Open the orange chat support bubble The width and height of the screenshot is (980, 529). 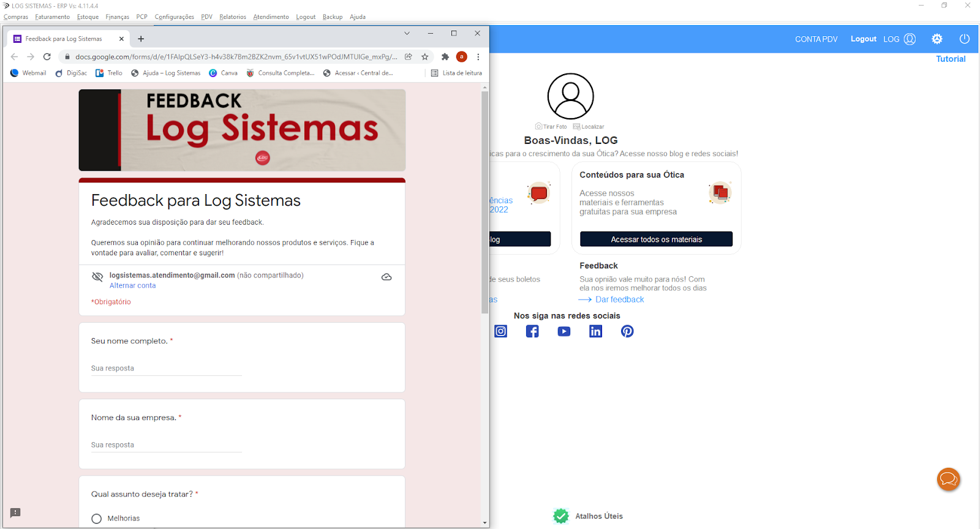(x=949, y=479)
